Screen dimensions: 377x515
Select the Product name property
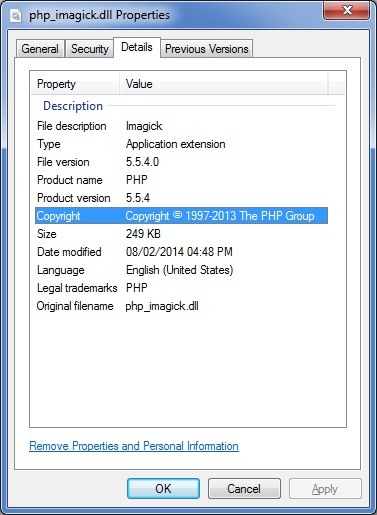pyautogui.click(x=70, y=180)
